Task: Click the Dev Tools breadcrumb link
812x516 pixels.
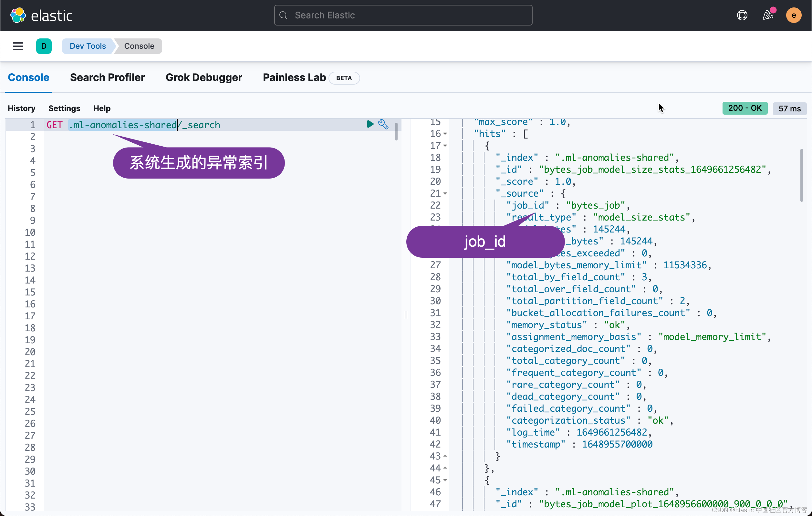Action: click(88, 46)
